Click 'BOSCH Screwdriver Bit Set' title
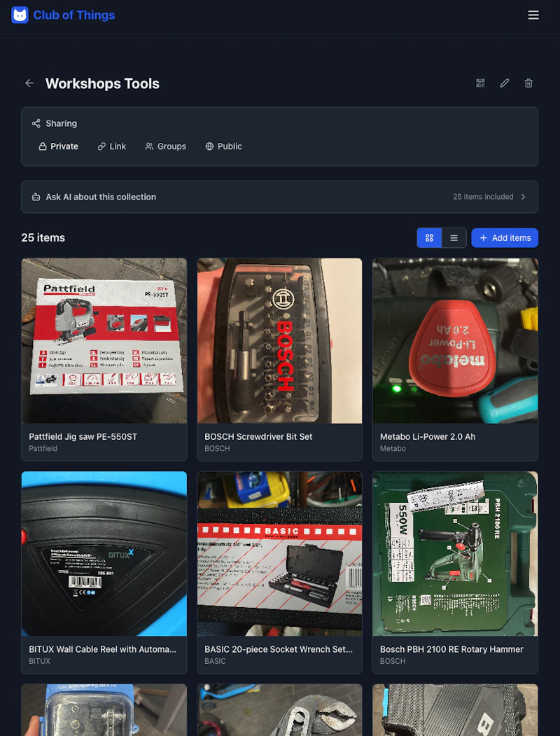This screenshot has height=736, width=560. click(x=258, y=436)
